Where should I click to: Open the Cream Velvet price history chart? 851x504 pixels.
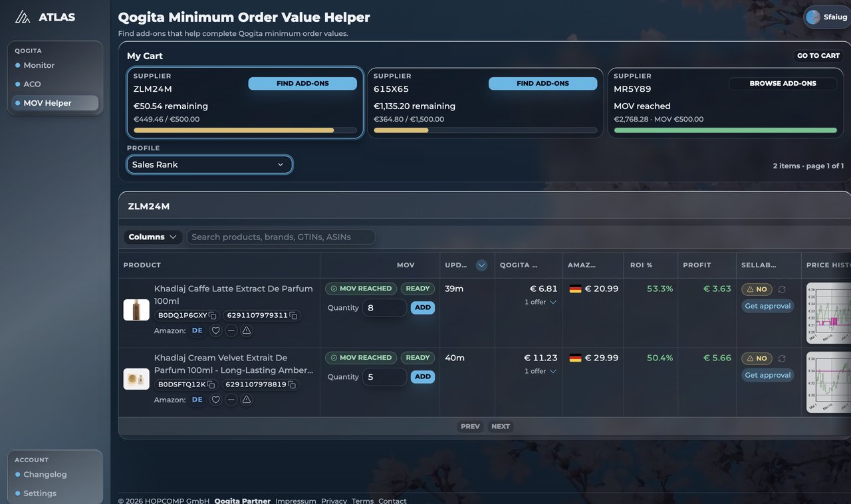coord(828,382)
